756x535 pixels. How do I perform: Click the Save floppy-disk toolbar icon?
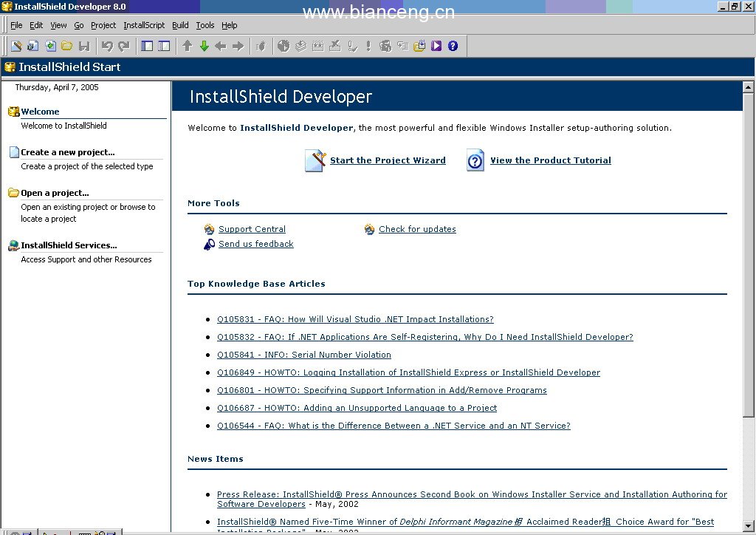(84, 46)
